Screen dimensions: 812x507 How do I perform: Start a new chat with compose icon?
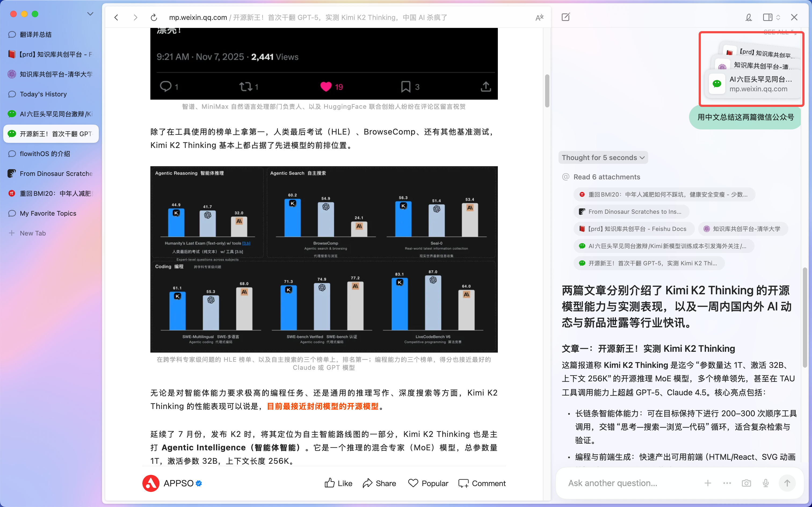pos(565,17)
